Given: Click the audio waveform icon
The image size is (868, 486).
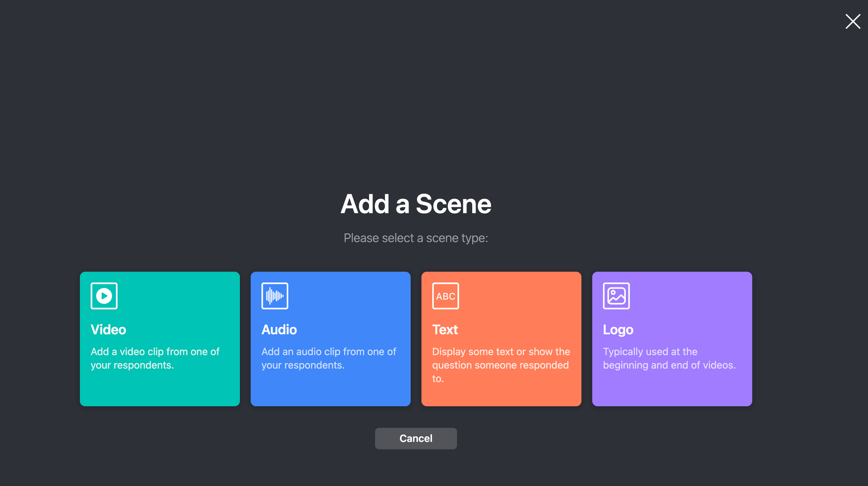Looking at the screenshot, I should click(275, 296).
